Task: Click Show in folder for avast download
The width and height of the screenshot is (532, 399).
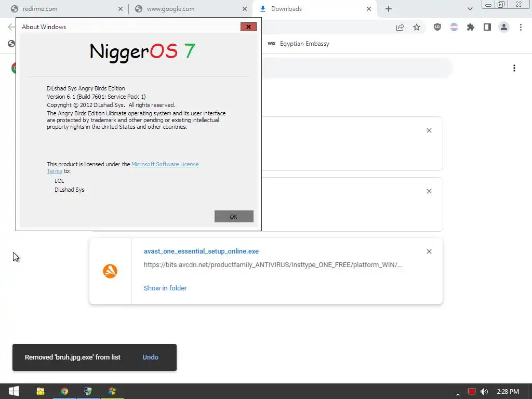Action: pyautogui.click(x=165, y=288)
